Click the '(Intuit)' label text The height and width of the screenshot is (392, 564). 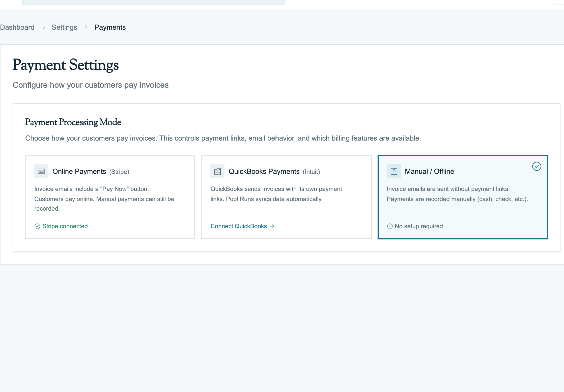311,172
